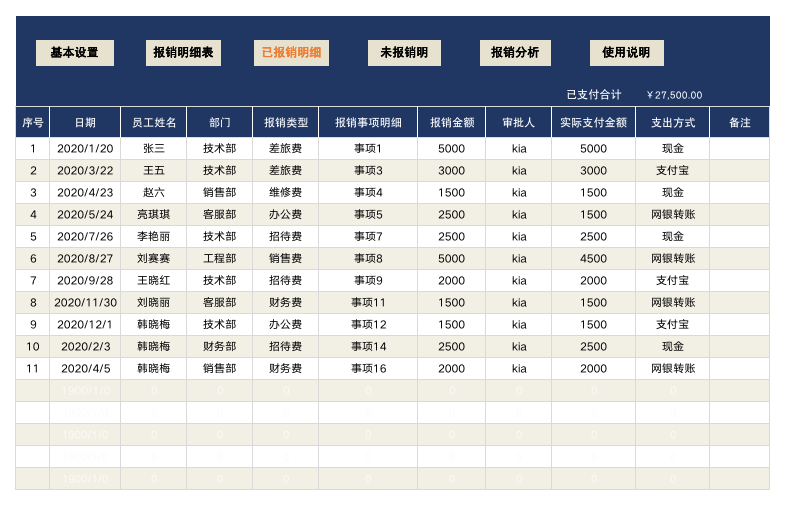The image size is (785, 505).
Task: Select employee name cell 刘赛赛
Action: (x=154, y=259)
